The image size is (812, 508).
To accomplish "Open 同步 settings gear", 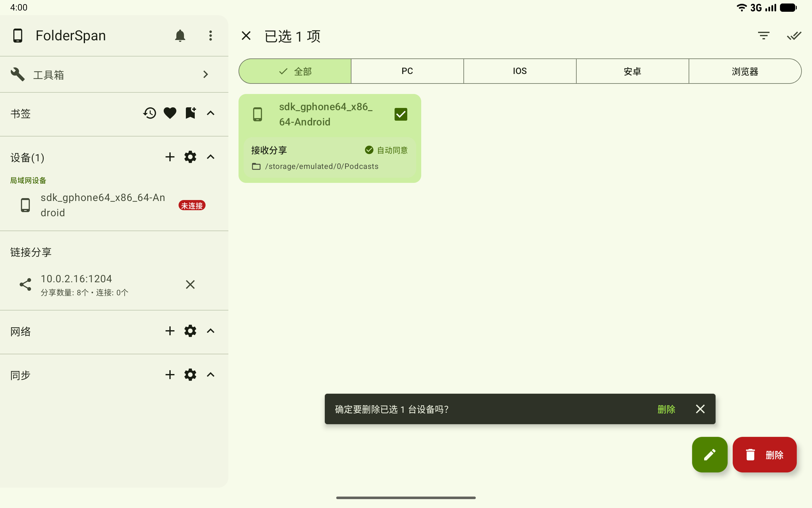I will click(x=190, y=375).
